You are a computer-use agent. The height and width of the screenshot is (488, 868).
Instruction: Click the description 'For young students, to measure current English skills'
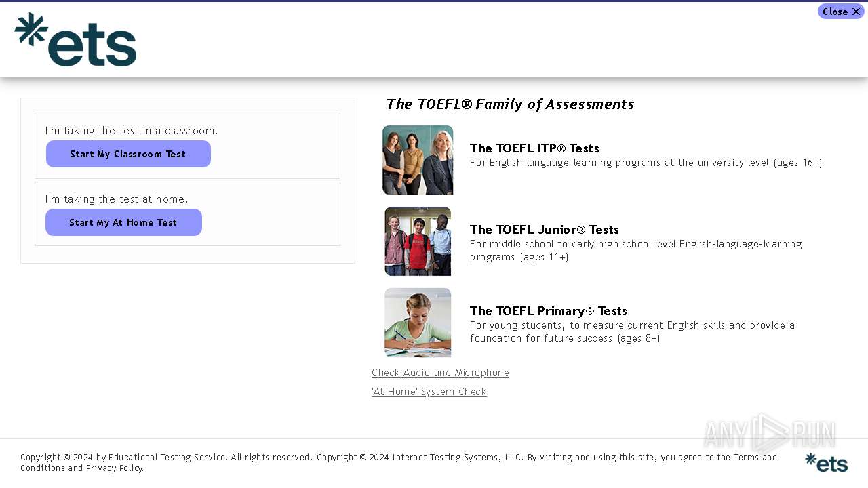[x=632, y=331]
